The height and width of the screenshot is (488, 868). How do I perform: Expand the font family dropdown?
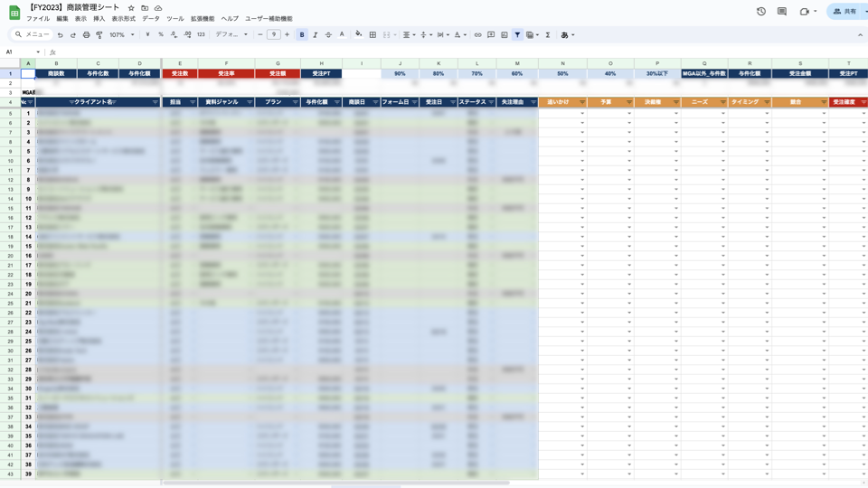[x=231, y=35]
